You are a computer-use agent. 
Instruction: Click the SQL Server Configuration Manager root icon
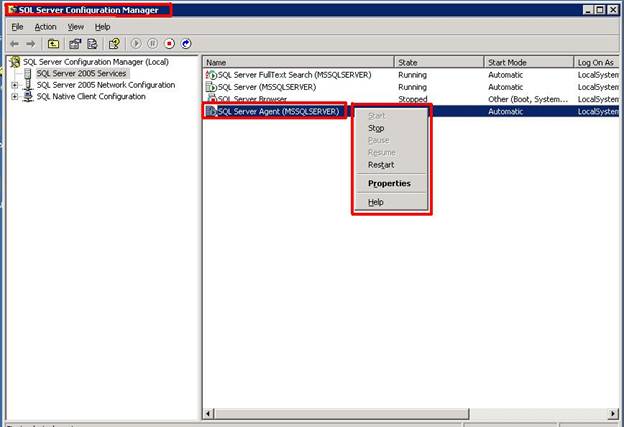pos(15,62)
